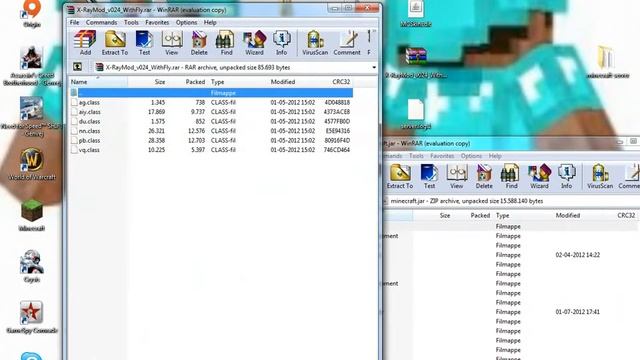The image size is (640, 360).
Task: Open address path dropdown in X-RayMod window
Action: (374, 67)
